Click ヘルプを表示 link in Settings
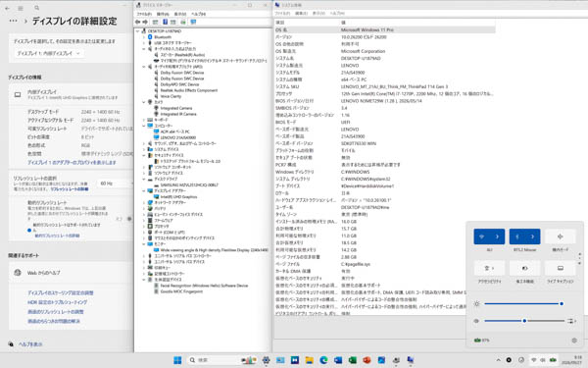The image size is (588, 368). coord(30,344)
